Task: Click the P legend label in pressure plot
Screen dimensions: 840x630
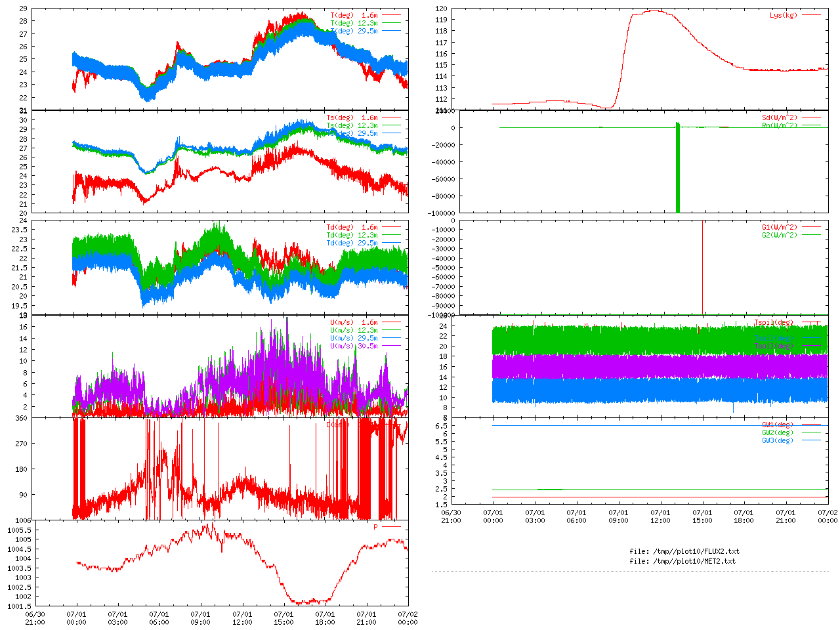Action: click(375, 527)
